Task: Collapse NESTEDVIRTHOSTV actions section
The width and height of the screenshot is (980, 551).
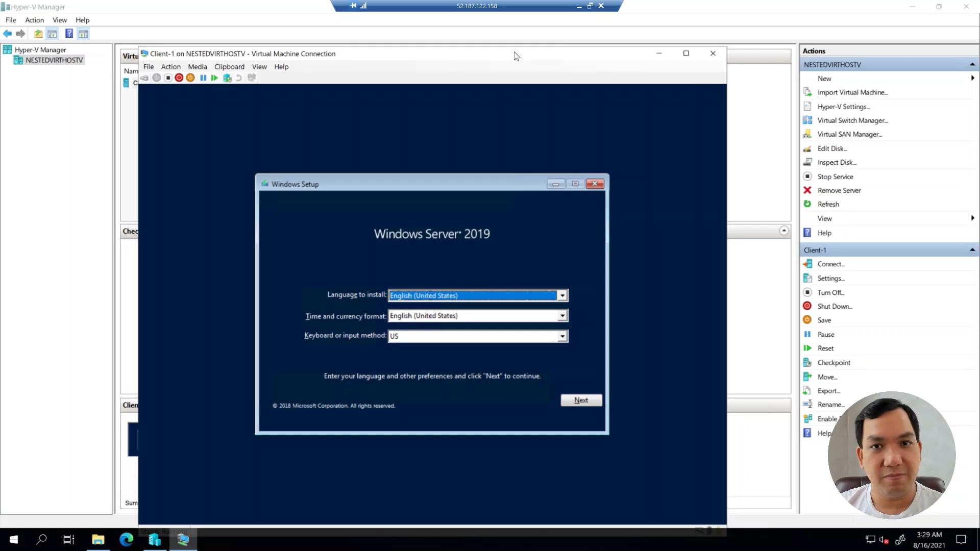Action: click(x=972, y=64)
